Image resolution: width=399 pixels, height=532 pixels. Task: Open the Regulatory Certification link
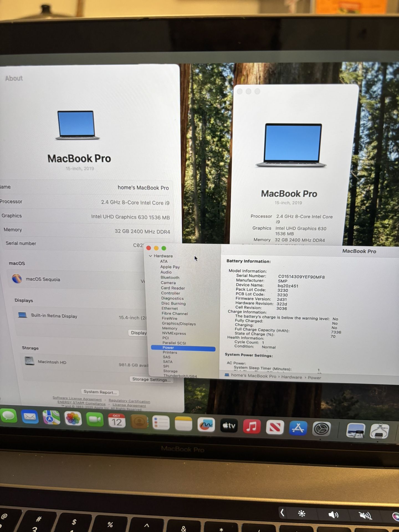click(129, 401)
